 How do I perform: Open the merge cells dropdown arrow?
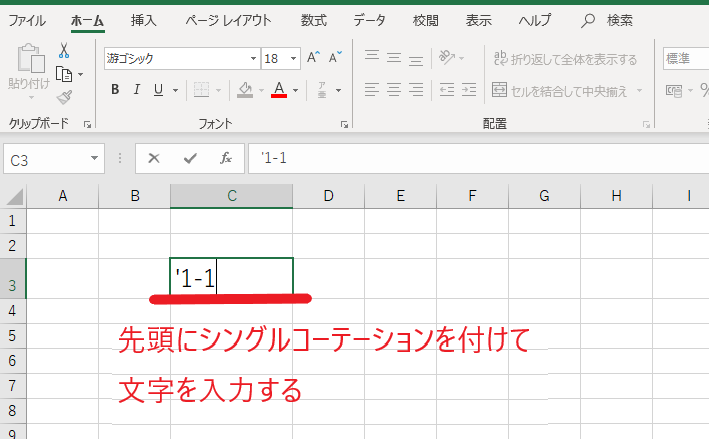click(639, 90)
